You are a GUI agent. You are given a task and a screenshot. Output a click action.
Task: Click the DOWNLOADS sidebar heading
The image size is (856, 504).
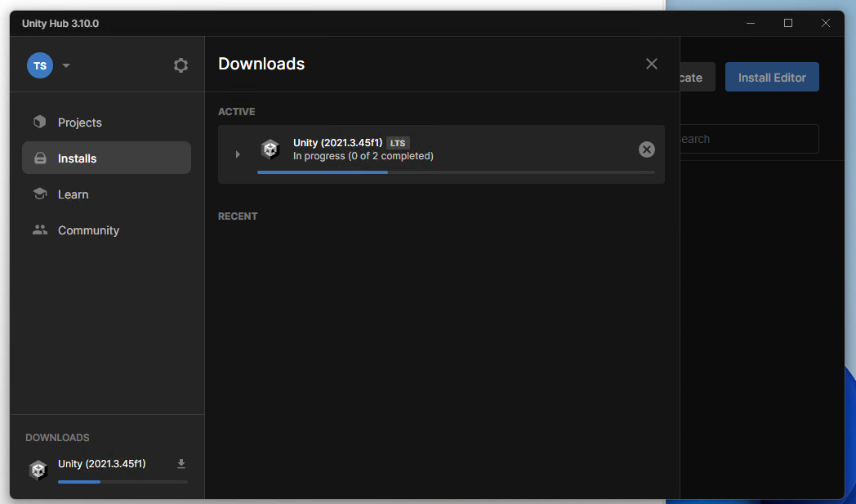(57, 437)
